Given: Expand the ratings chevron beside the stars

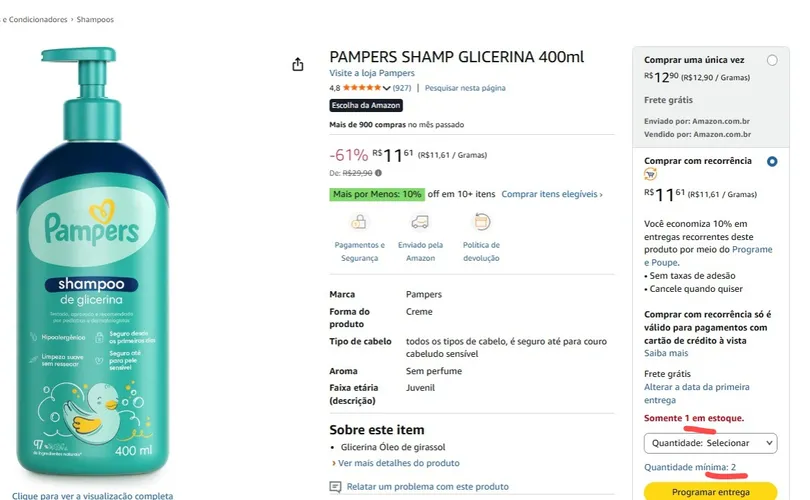Looking at the screenshot, I should pyautogui.click(x=386, y=88).
